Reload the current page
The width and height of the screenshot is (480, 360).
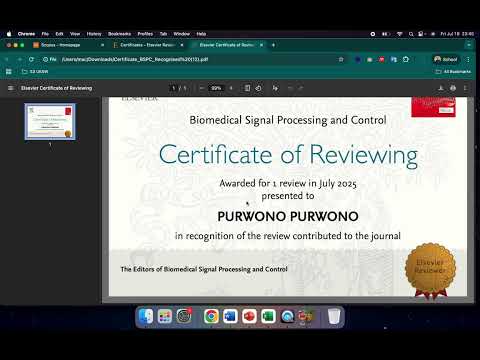(31, 59)
